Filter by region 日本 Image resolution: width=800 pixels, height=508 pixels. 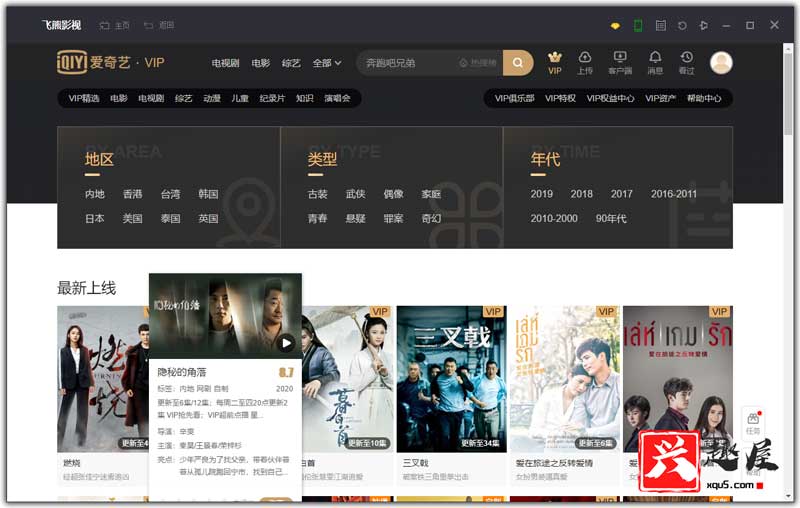(x=95, y=218)
